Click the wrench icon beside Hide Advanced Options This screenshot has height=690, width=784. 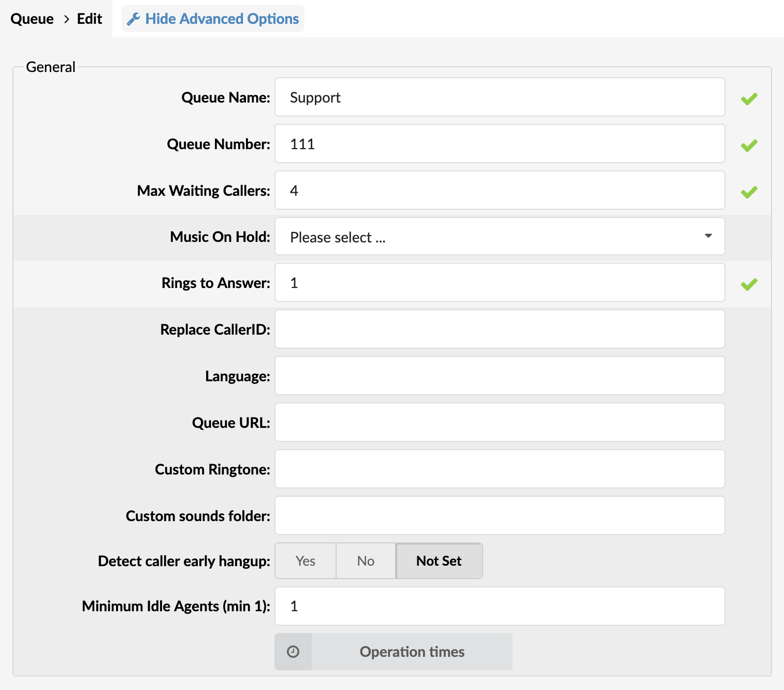click(x=134, y=19)
